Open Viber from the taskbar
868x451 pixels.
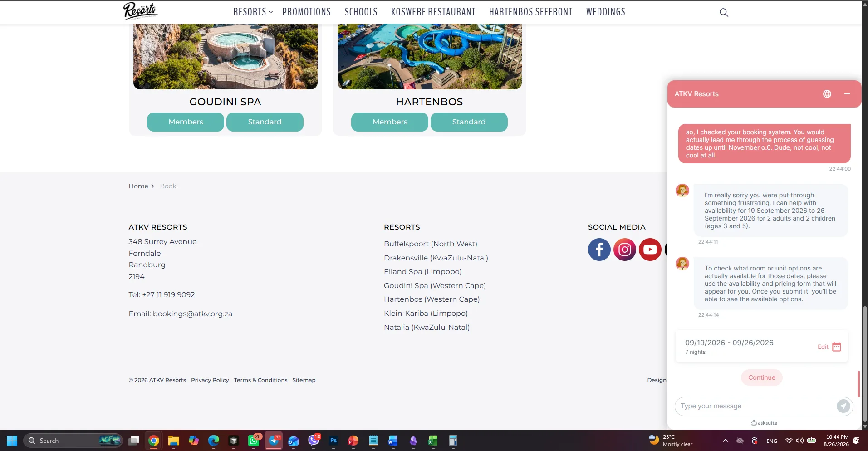314,441
